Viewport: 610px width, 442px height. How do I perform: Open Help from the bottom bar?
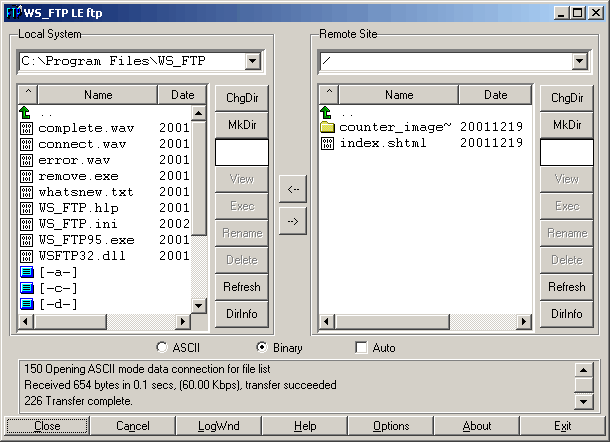click(305, 426)
